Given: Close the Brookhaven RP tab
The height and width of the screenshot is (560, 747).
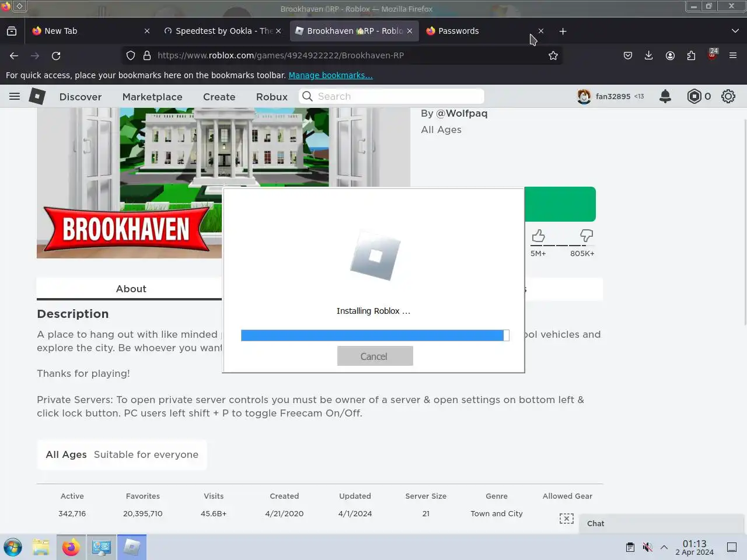Looking at the screenshot, I should 410,31.
